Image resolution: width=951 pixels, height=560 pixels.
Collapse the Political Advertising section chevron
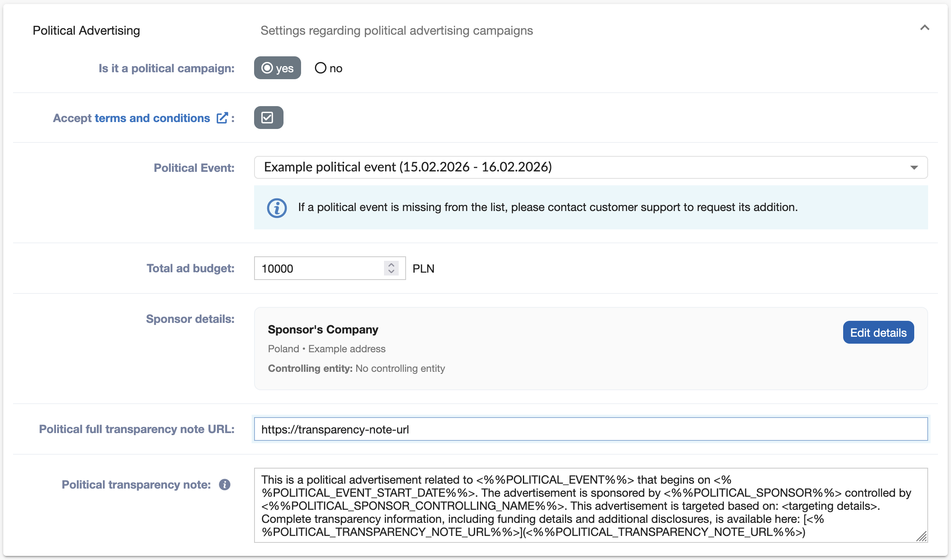tap(924, 28)
